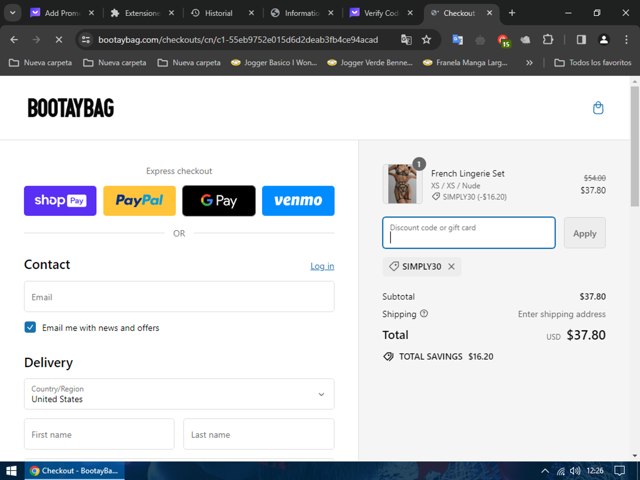This screenshot has width=640, height=480.
Task: Show hidden system tray icons
Action: (x=544, y=471)
